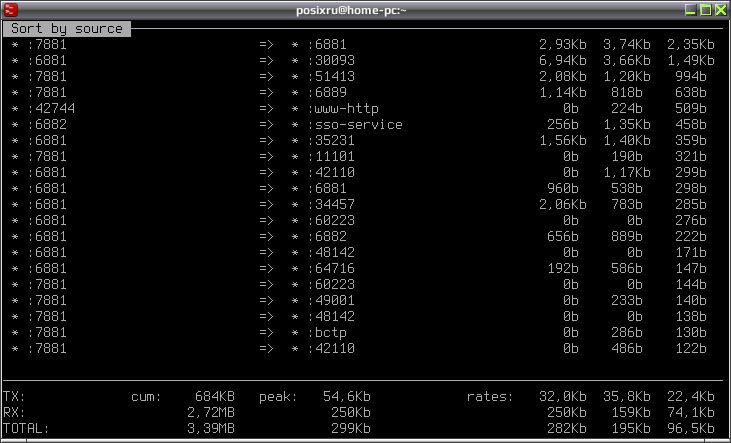Click the 994b rate value
731x443 pixels.
pyautogui.click(x=690, y=76)
